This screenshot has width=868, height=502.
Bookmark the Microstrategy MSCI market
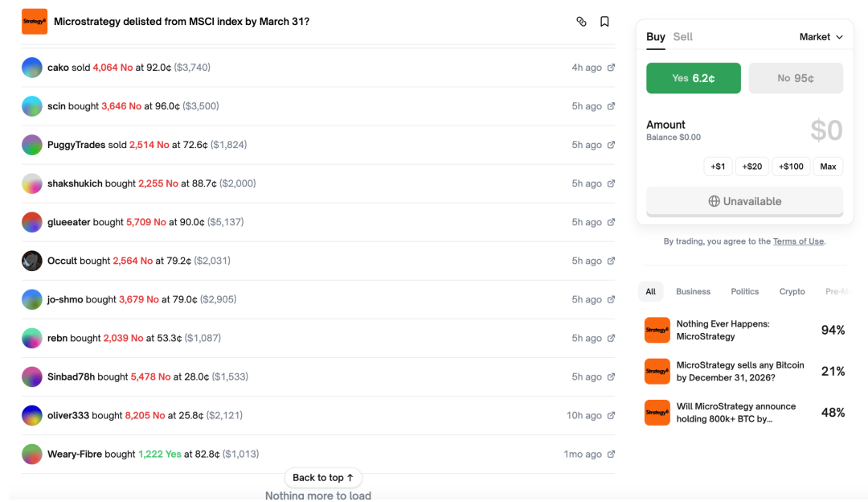tap(604, 22)
